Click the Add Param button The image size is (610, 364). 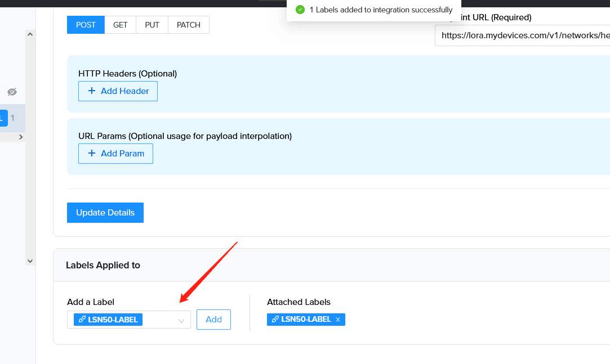115,154
